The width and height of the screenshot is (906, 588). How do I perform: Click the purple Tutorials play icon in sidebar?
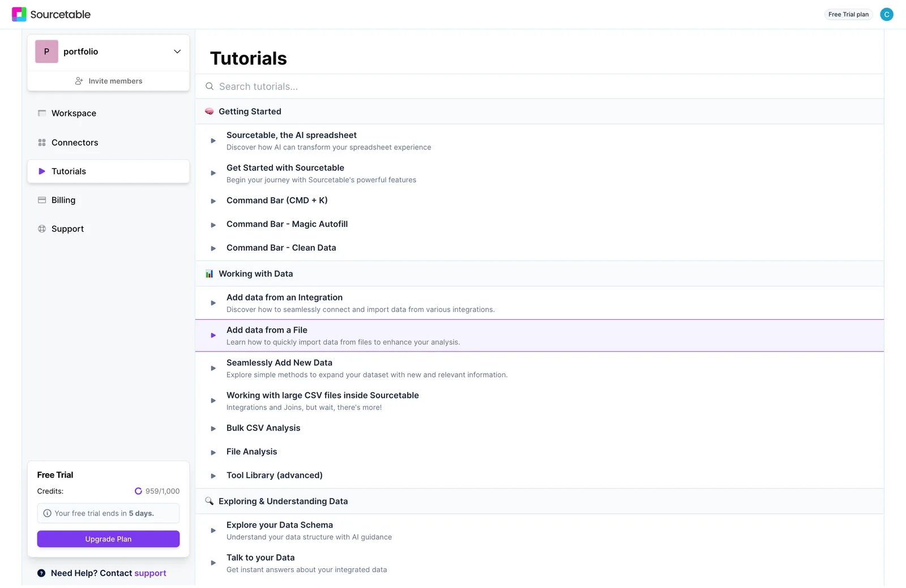[x=42, y=171]
